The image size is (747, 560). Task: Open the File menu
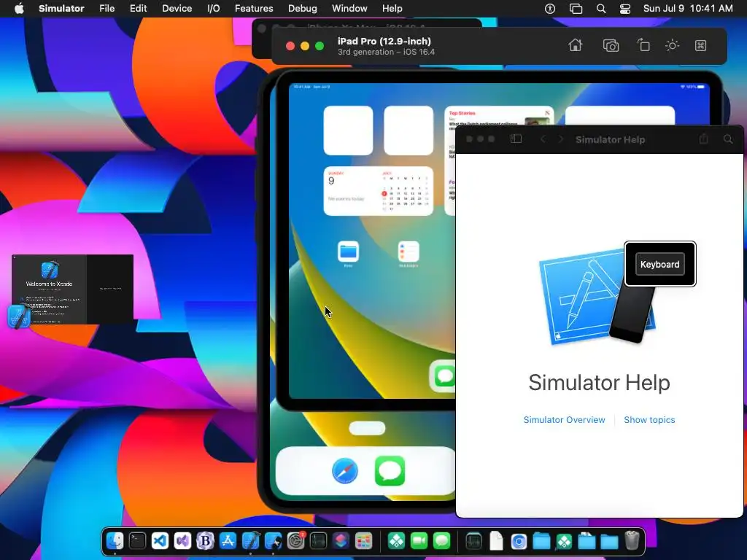tap(107, 9)
